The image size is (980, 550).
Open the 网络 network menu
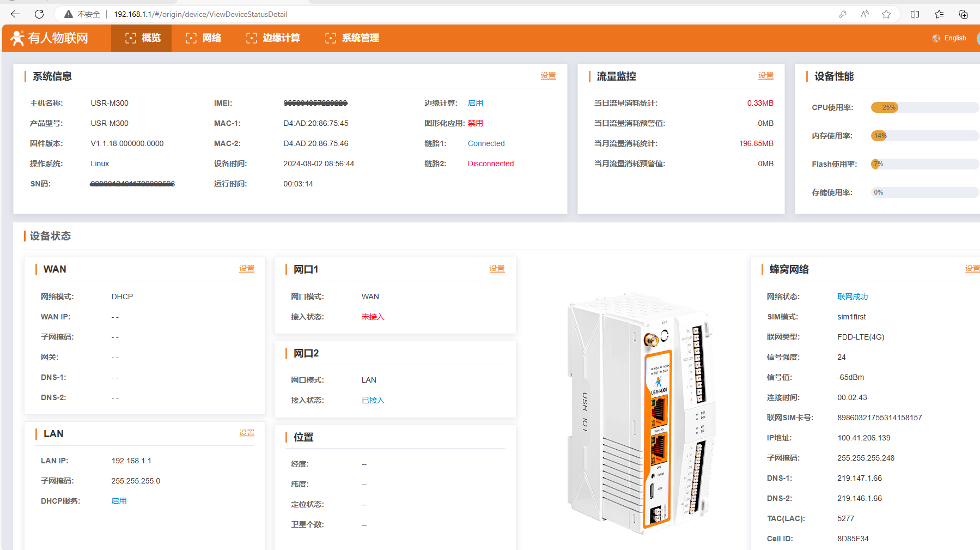(x=203, y=38)
